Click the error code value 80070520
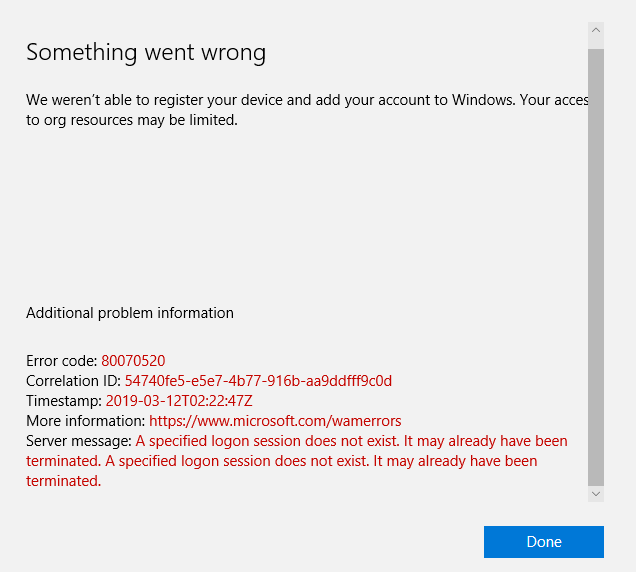 [133, 361]
